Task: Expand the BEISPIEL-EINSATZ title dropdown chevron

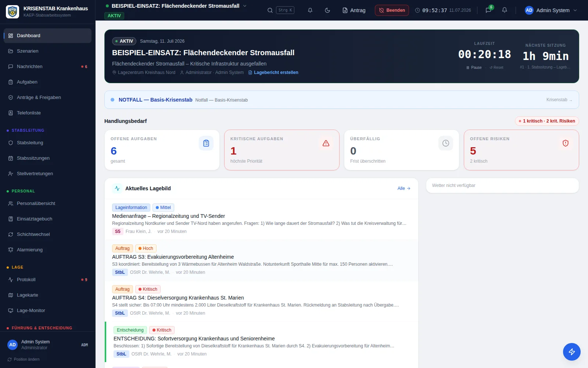Action: click(245, 6)
